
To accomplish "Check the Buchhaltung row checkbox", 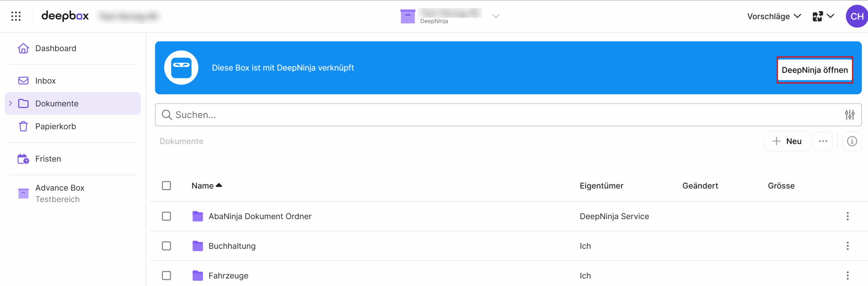I will (166, 246).
